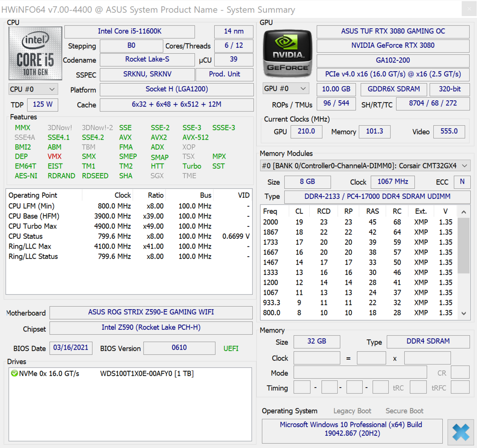This screenshot has width=477, height=448.
Task: Click the Ring/LLC Max row
Action: 129,247
